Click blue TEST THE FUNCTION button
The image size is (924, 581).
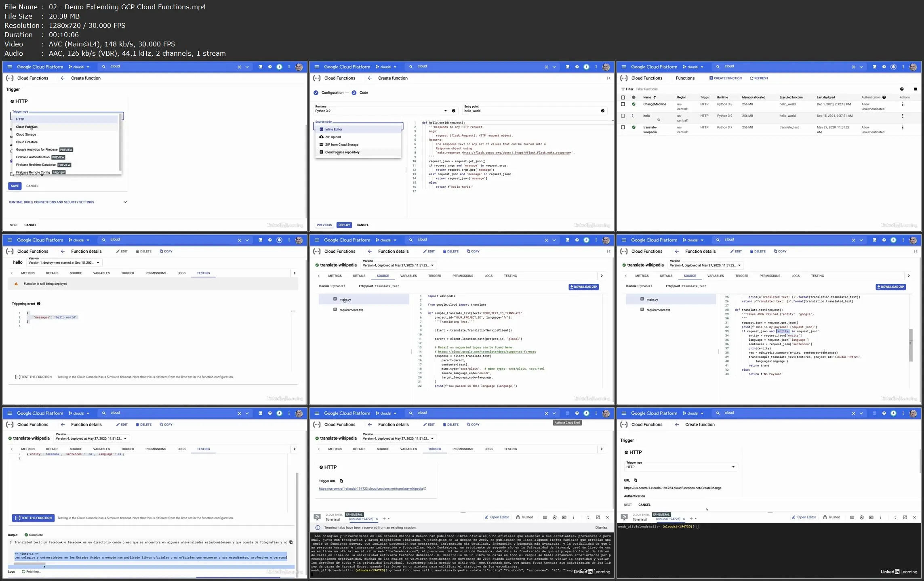[x=33, y=518]
